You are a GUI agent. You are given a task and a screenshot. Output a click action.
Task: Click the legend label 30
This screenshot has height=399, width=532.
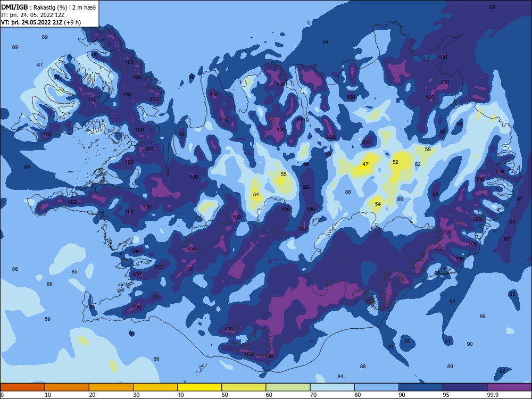(x=136, y=395)
